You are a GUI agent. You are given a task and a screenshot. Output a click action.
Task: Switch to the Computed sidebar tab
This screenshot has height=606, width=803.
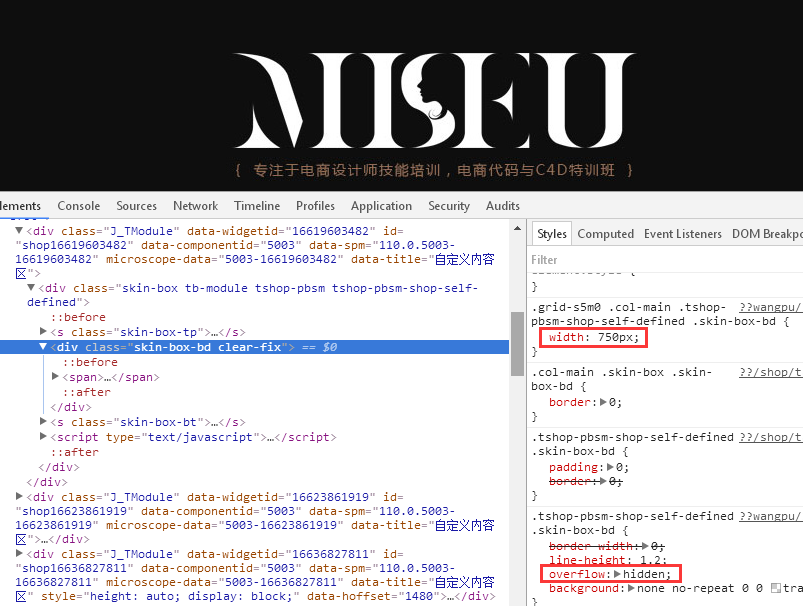click(x=605, y=234)
